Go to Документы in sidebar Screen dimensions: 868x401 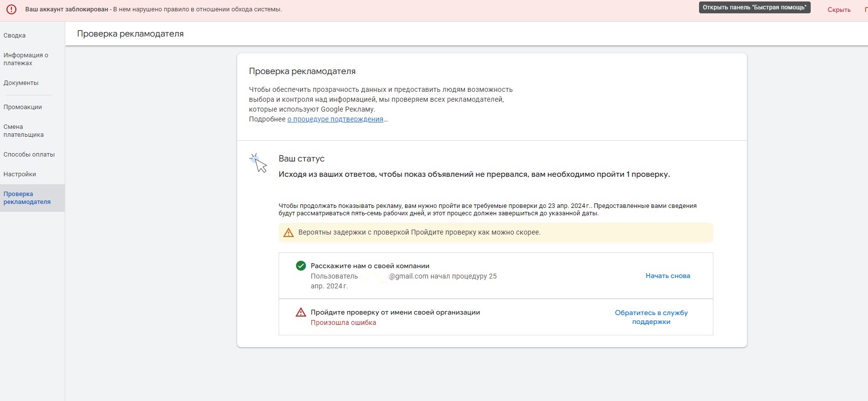(x=21, y=83)
